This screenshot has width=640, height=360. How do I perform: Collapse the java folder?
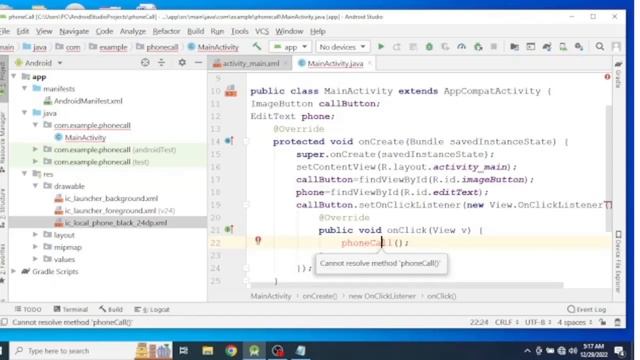click(25, 113)
